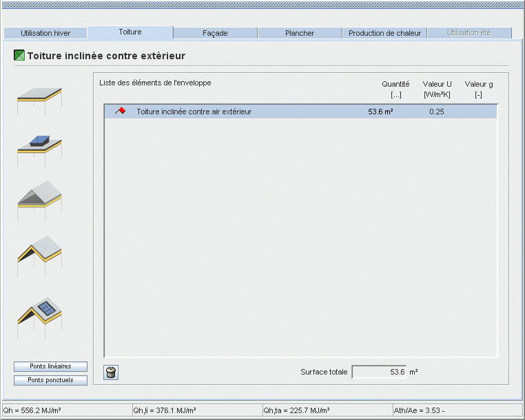The image size is (525, 420).
Task: Select the Toiture tab
Action: tap(130, 32)
